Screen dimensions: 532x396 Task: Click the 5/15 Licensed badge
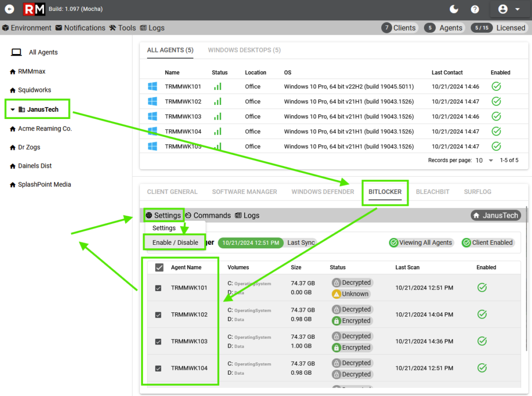click(499, 28)
